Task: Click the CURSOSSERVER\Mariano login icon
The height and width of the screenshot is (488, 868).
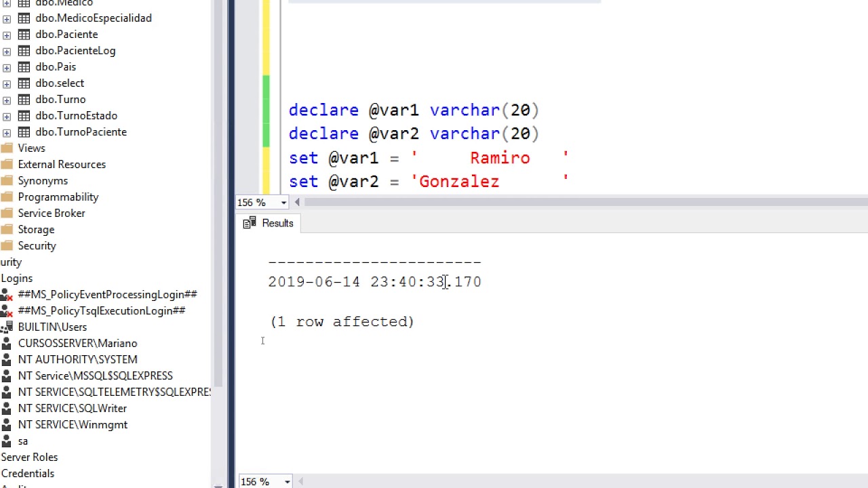Action: (x=7, y=344)
